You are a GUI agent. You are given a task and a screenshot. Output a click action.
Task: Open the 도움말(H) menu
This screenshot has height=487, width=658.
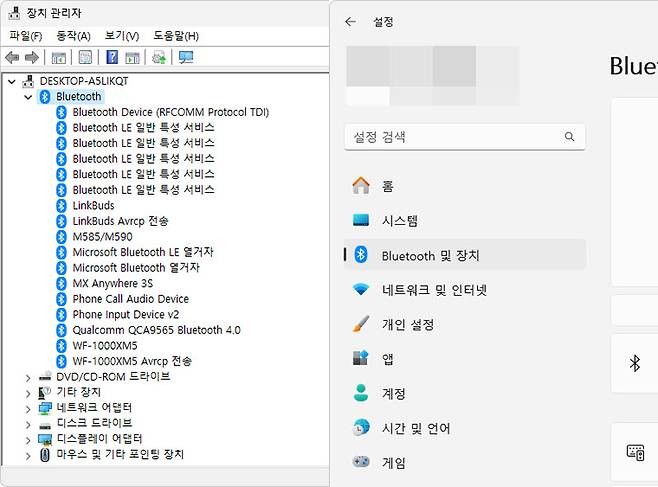(x=176, y=36)
